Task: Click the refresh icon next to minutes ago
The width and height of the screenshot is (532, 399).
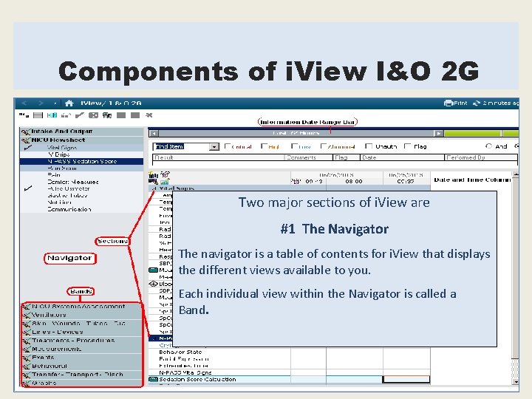Action: 477,103
